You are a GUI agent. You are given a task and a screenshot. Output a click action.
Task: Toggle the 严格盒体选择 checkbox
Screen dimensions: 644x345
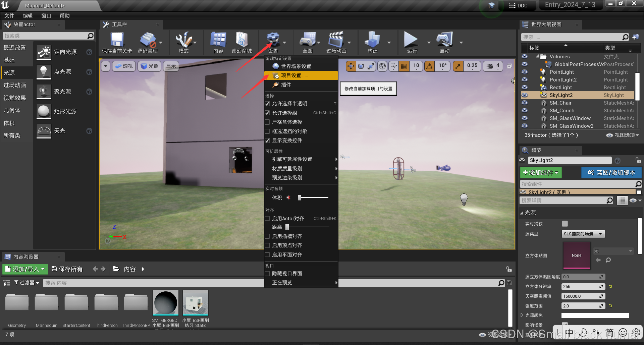coord(268,122)
